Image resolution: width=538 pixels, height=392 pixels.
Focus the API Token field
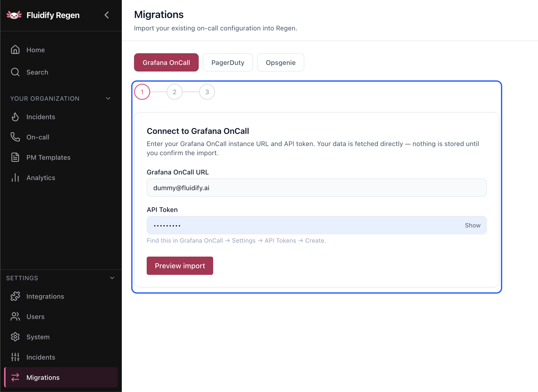point(317,225)
